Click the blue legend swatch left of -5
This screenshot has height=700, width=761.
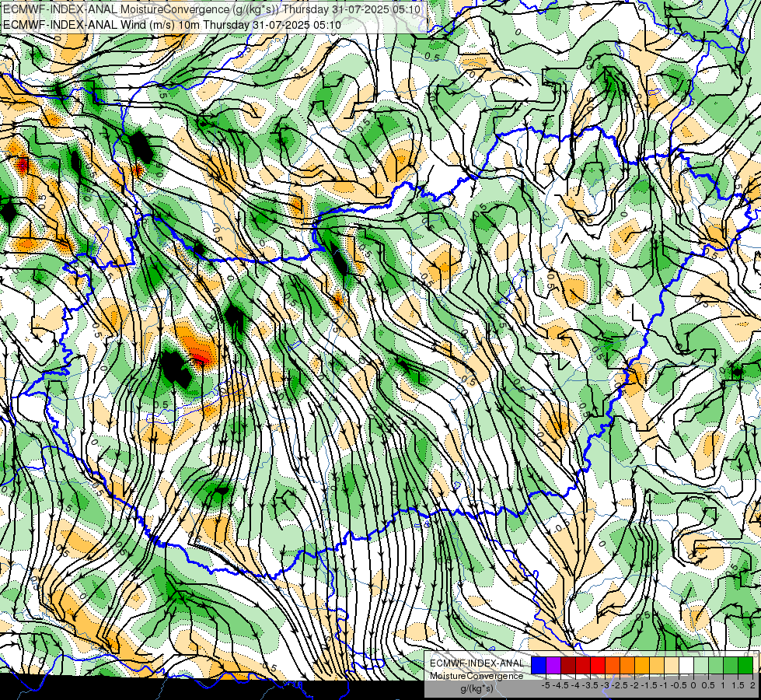539,665
